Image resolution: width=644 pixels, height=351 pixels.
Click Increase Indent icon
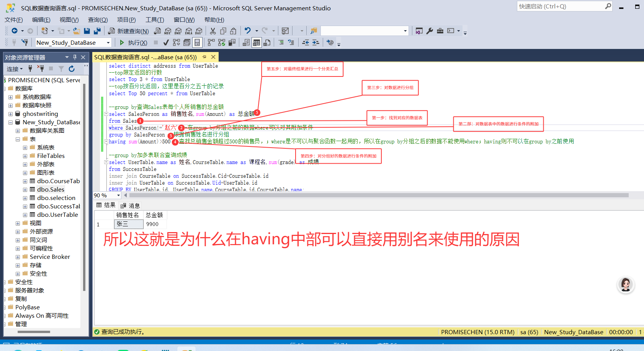(x=316, y=42)
